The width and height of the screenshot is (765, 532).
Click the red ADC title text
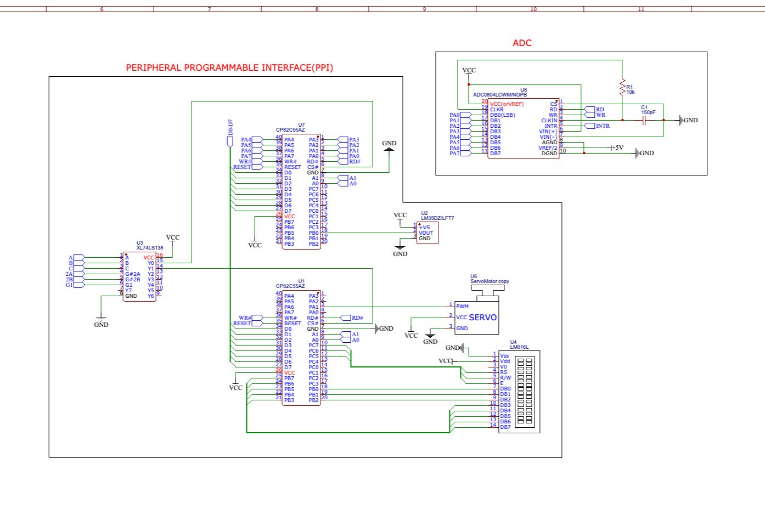(x=522, y=43)
